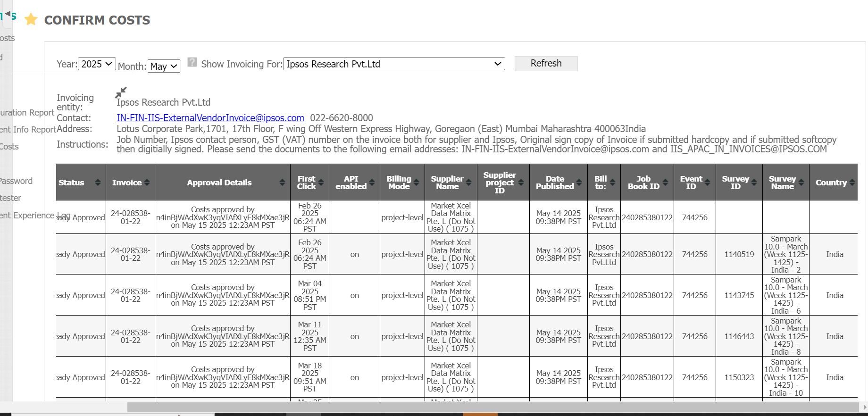
Task: Click the yellow favorite star icon
Action: (x=31, y=19)
